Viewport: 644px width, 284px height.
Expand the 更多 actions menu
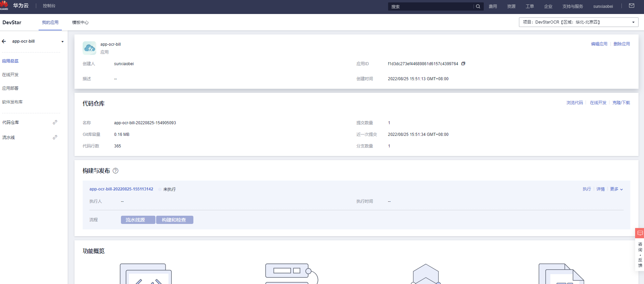point(616,189)
